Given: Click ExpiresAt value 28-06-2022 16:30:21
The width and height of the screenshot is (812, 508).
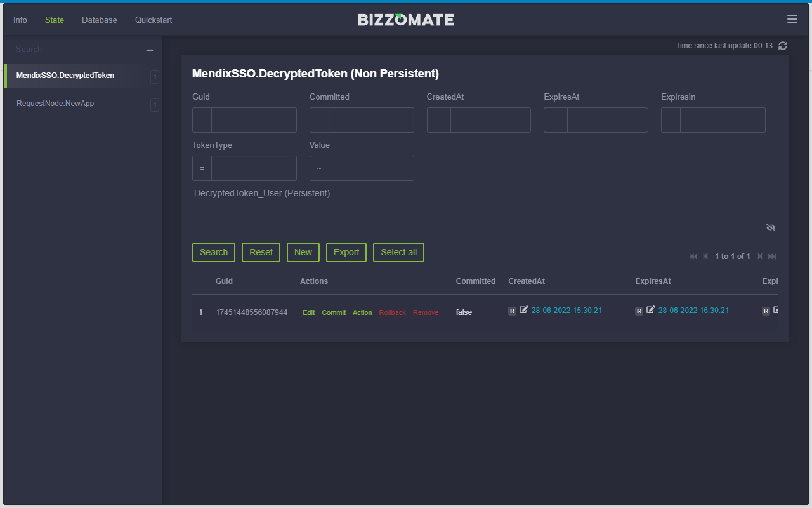Looking at the screenshot, I should [693, 311].
